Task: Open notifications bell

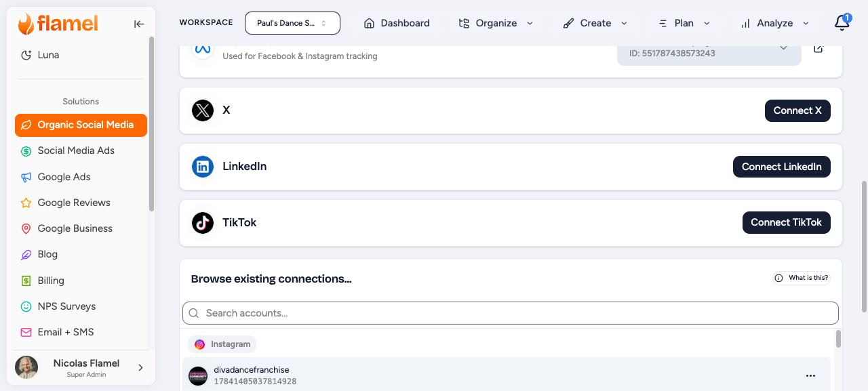Action: pyautogui.click(x=842, y=22)
